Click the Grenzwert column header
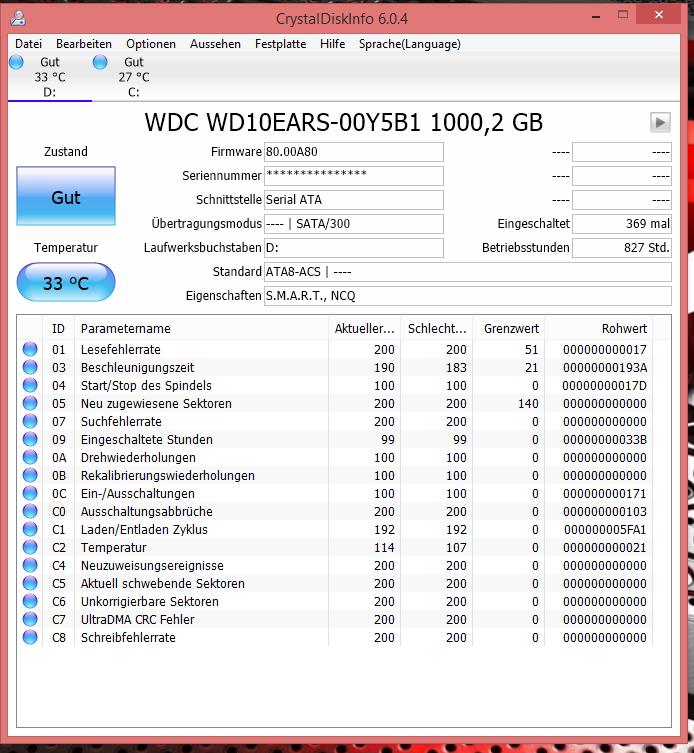694x753 pixels. [509, 328]
